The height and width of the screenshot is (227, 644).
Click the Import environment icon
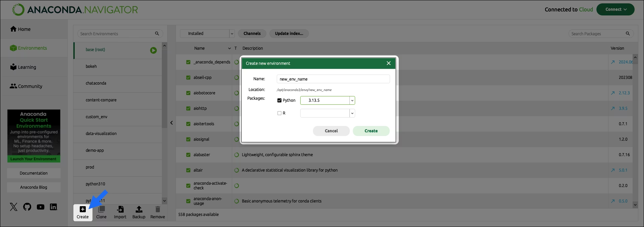point(120,210)
